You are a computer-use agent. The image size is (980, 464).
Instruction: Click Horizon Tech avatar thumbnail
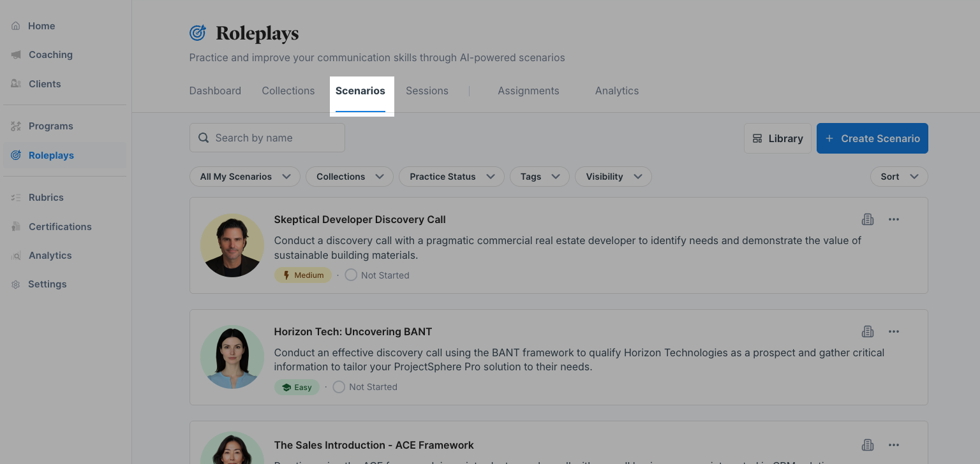(x=232, y=357)
